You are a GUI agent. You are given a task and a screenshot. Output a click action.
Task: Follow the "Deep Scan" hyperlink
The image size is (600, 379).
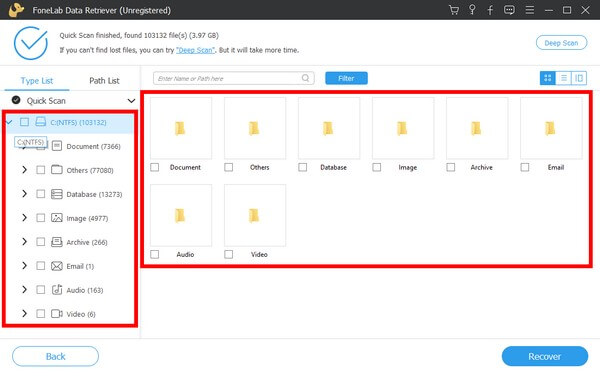(x=195, y=50)
